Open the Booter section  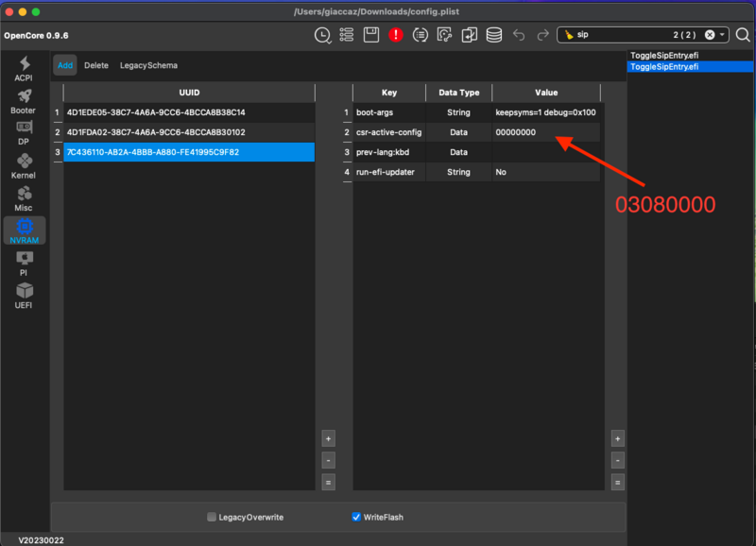click(x=24, y=101)
